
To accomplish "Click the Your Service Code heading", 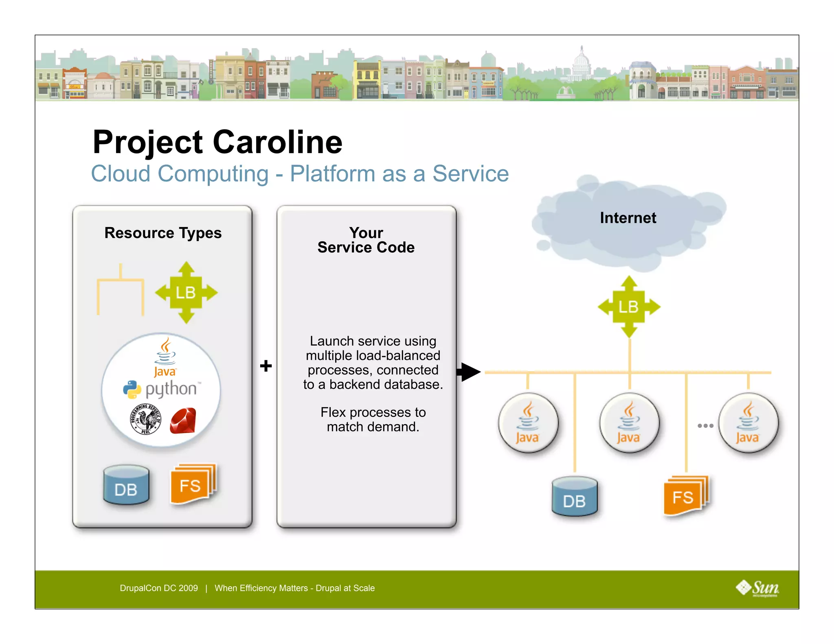I will (x=366, y=240).
